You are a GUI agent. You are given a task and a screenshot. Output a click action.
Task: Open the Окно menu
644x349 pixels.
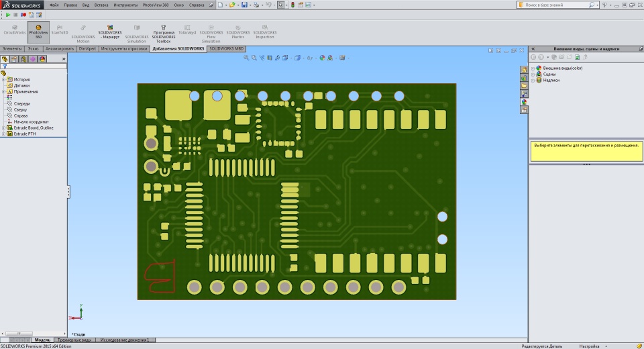(178, 5)
